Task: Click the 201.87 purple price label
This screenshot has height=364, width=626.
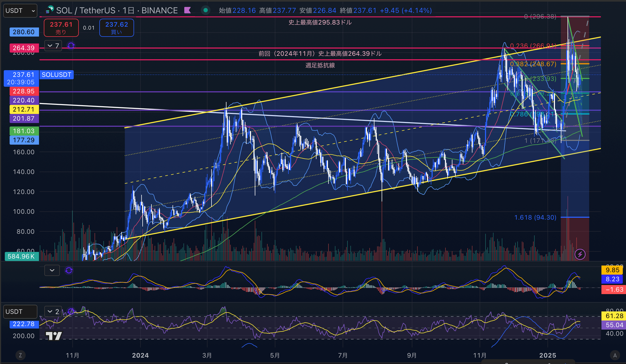Action: [24, 118]
